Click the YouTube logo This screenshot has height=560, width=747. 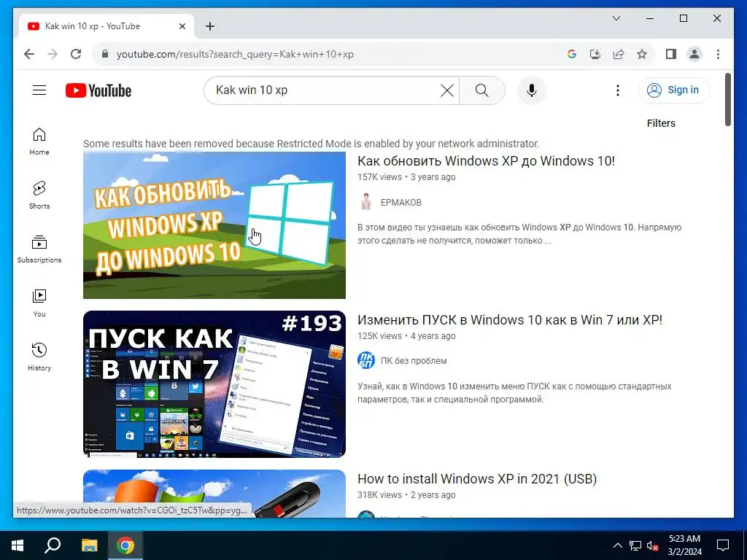point(98,90)
